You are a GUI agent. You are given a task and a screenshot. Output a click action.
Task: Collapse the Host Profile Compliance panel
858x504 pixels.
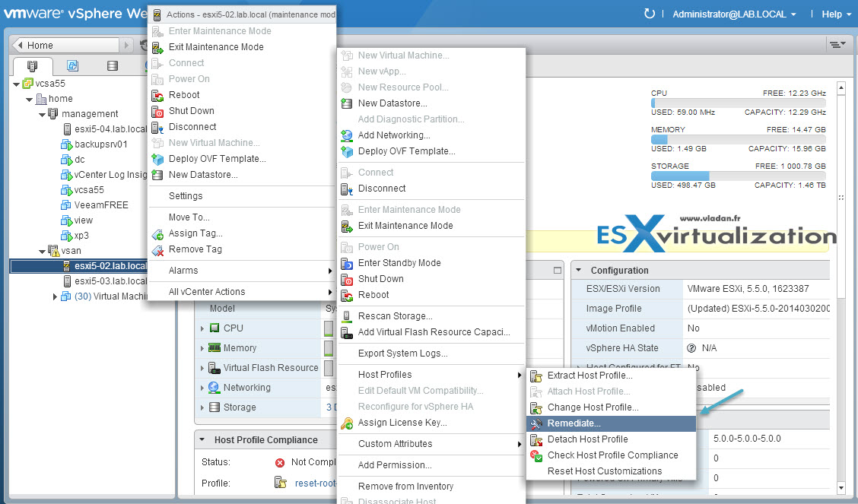(x=202, y=439)
